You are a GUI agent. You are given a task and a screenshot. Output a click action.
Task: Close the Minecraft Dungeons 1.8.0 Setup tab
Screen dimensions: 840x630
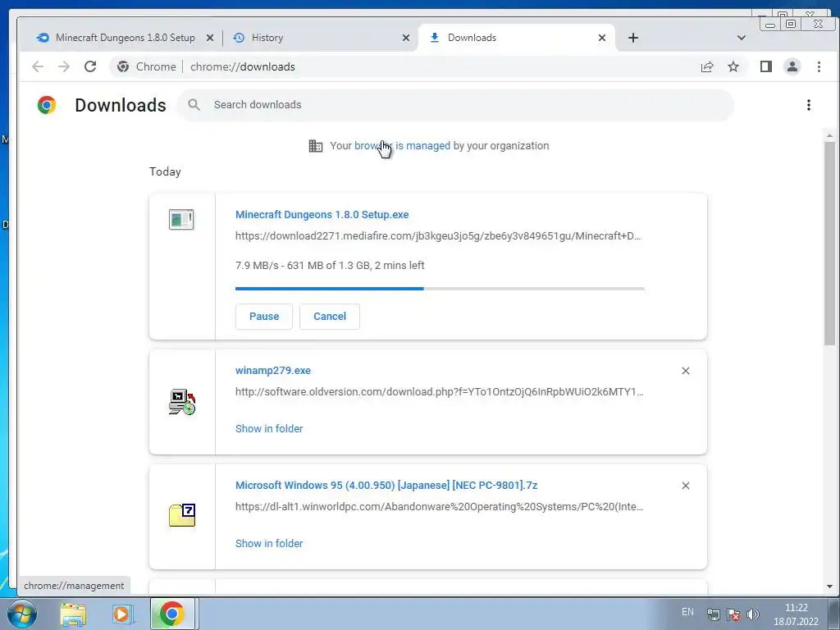coord(210,38)
